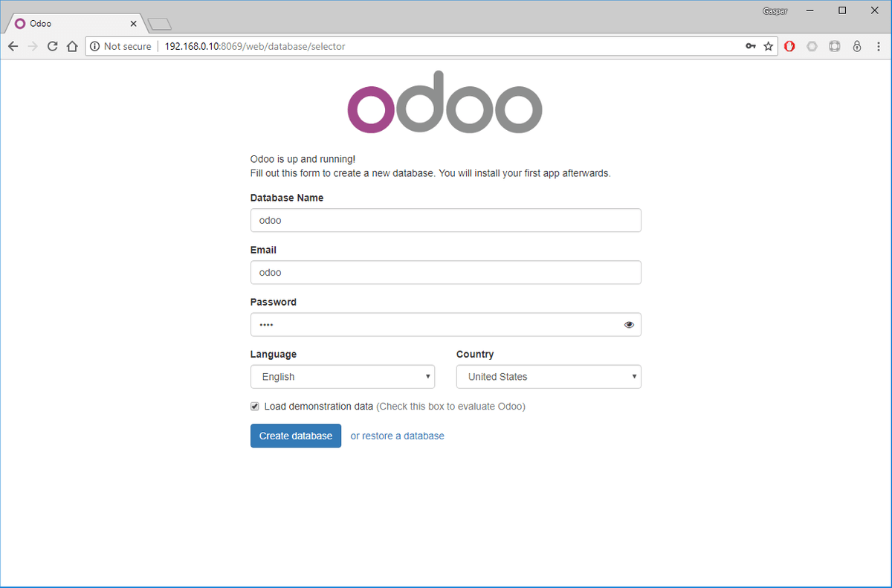This screenshot has height=588, width=892.
Task: Click the 'Email' field label
Action: tap(264, 250)
